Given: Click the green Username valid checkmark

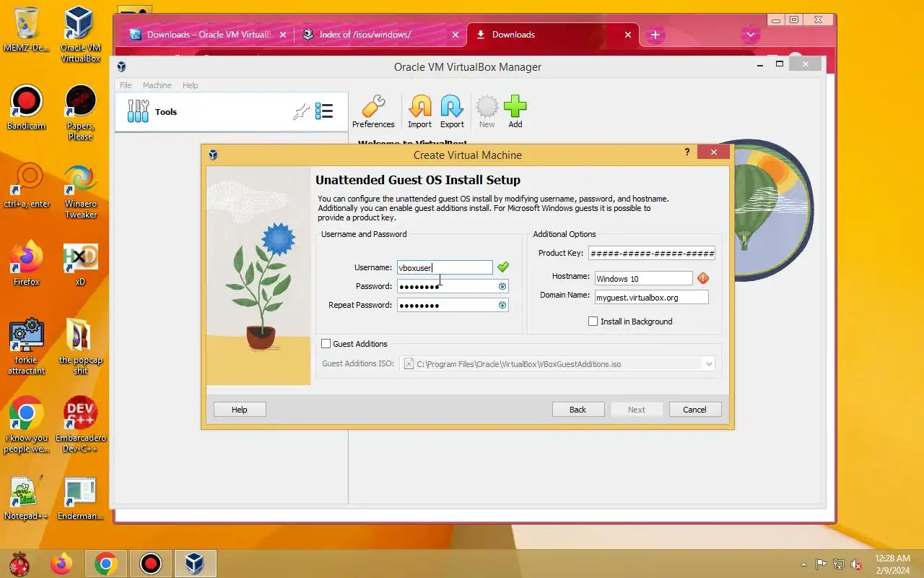Looking at the screenshot, I should (503, 267).
